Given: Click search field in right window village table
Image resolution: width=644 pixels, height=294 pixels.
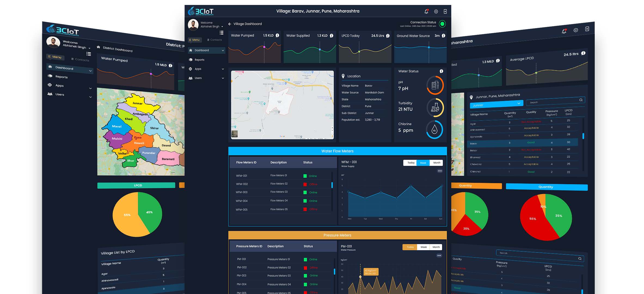Looking at the screenshot, I should (x=555, y=101).
